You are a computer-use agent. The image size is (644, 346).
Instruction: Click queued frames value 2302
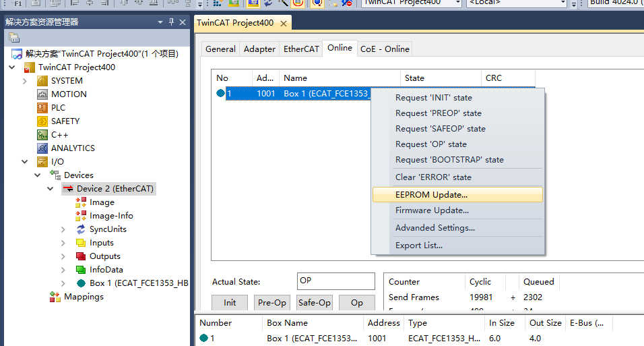click(x=533, y=297)
